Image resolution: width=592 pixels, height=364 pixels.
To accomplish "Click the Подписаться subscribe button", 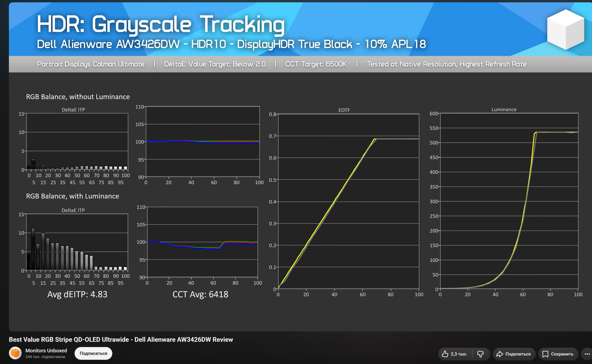I will (93, 353).
